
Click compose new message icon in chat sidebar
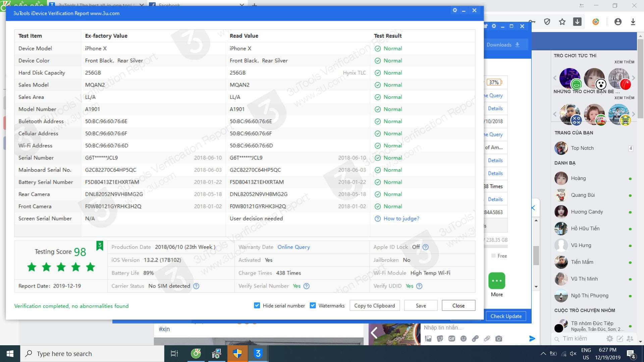pyautogui.click(x=620, y=339)
